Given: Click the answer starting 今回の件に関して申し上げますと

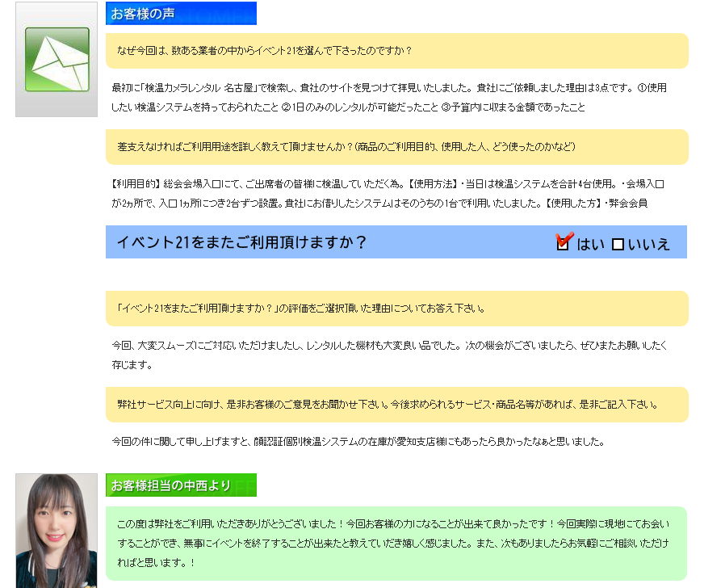Looking at the screenshot, I should [x=358, y=442].
